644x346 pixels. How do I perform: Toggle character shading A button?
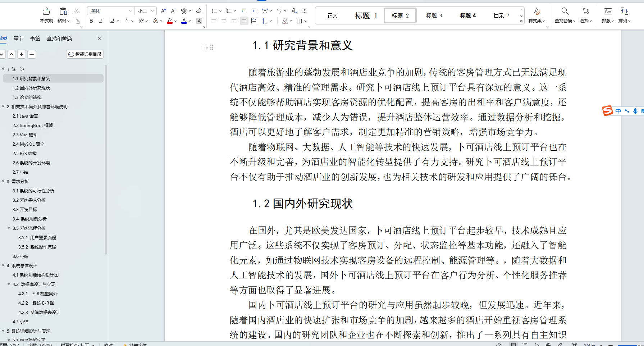click(199, 21)
